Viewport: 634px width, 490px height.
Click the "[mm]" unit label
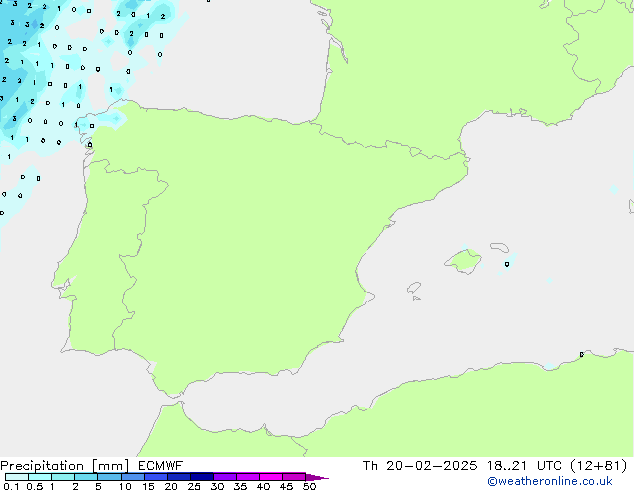pos(111,466)
